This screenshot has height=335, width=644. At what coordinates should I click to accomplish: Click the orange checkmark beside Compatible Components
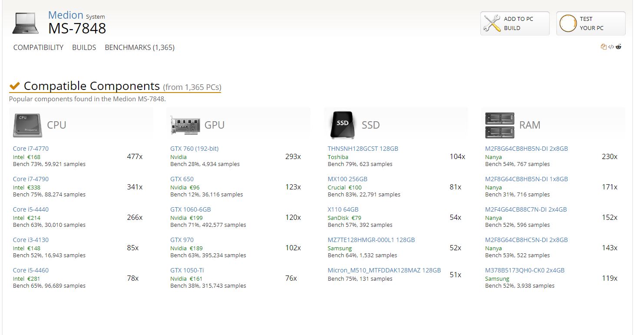pyautogui.click(x=14, y=86)
